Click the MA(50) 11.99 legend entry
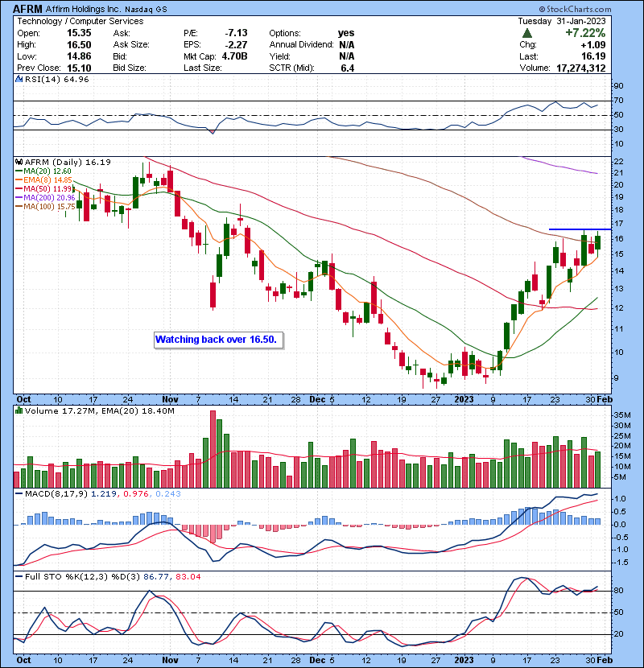Image resolution: width=644 pixels, height=668 pixels. tap(44, 188)
